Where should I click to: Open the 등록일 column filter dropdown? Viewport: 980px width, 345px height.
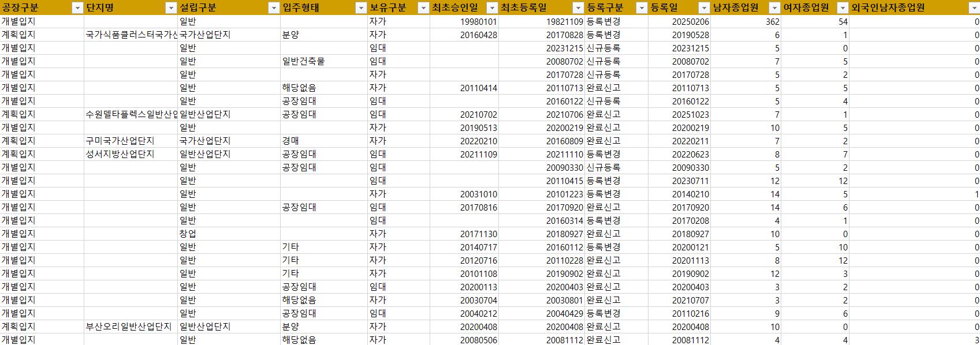tap(703, 7)
